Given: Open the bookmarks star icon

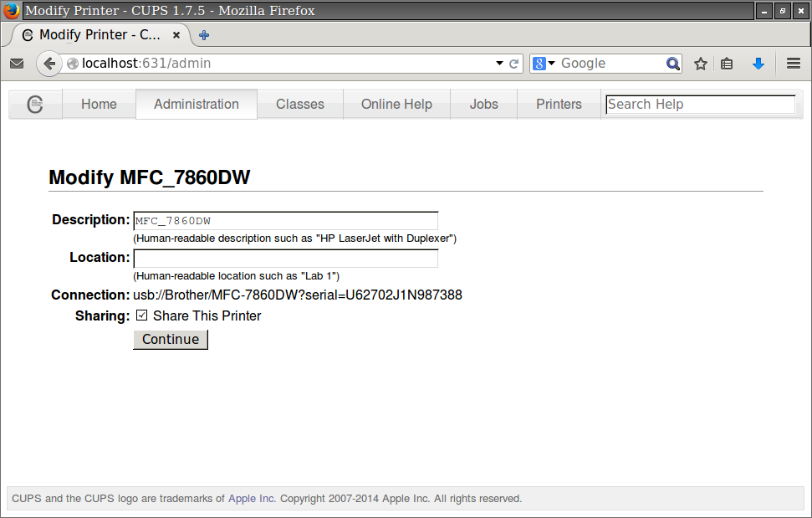Looking at the screenshot, I should pos(701,63).
